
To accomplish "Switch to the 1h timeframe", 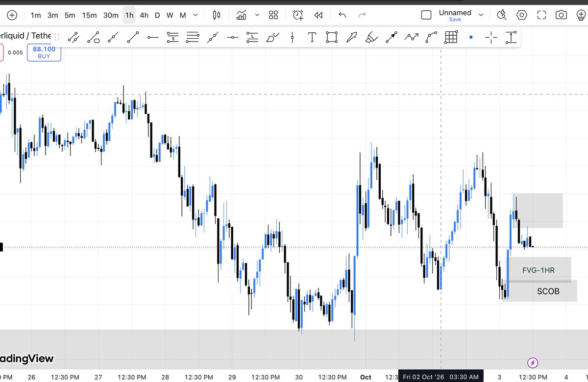I will coord(129,15).
